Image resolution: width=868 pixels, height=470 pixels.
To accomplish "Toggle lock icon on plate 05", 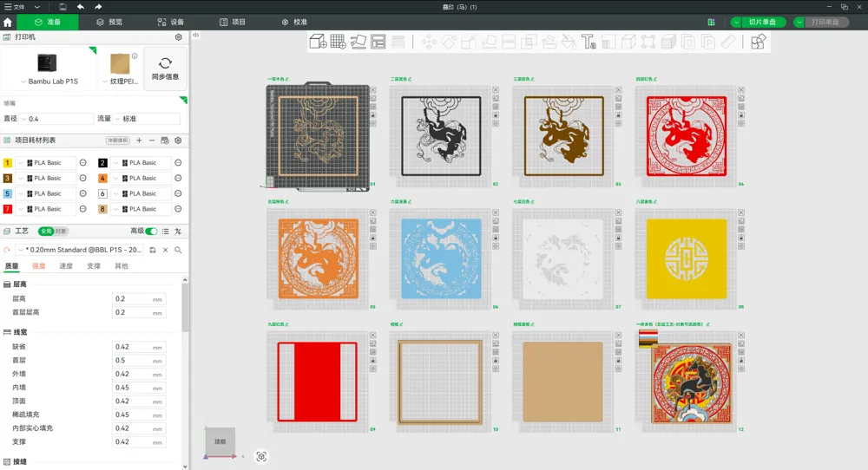I will coord(373,238).
